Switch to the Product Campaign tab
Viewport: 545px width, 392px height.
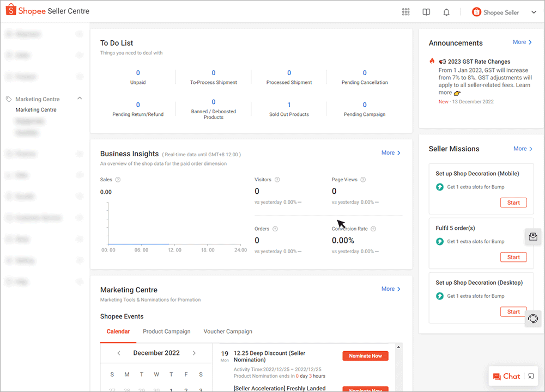point(166,332)
